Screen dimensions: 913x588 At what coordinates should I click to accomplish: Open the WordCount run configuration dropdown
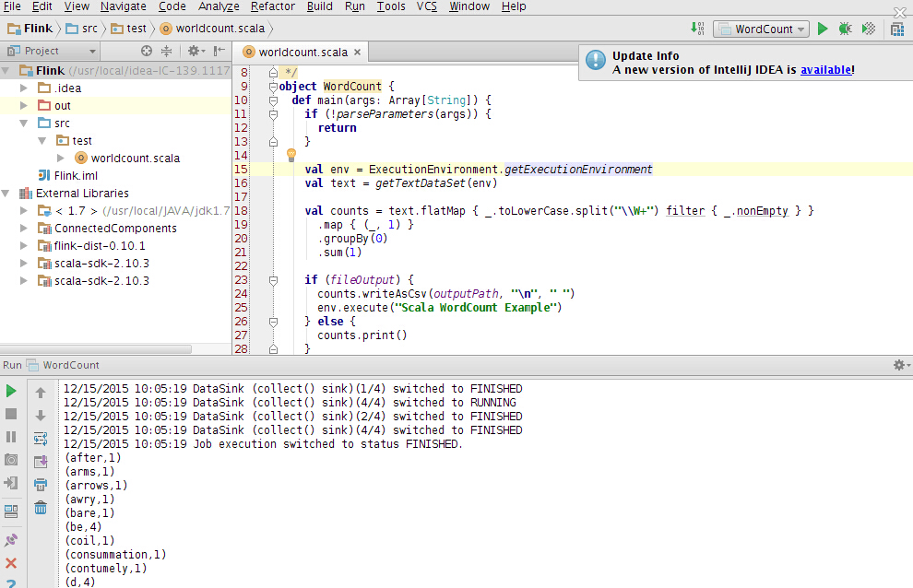coord(761,29)
